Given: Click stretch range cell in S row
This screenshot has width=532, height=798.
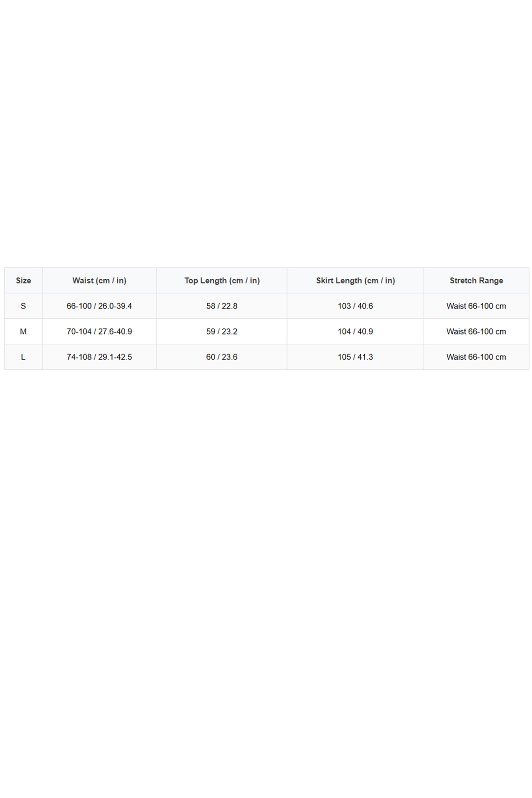Looking at the screenshot, I should (476, 306).
